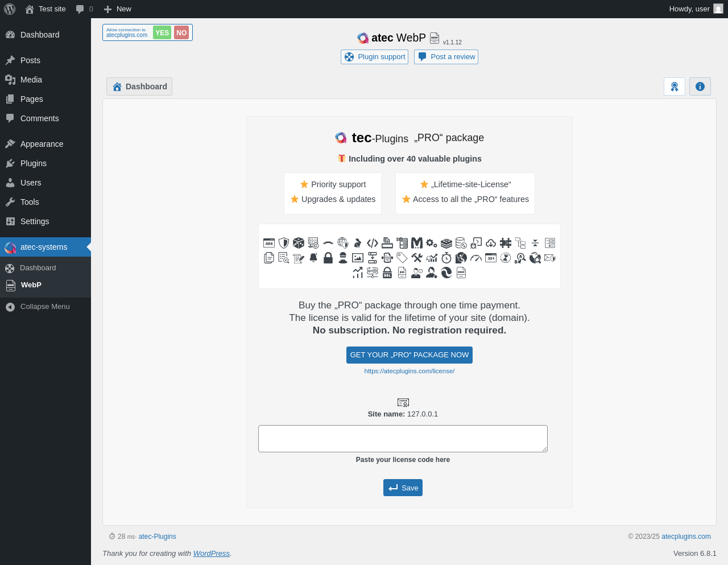
Task: Open Users in the sidebar menu
Action: [x=45, y=183]
